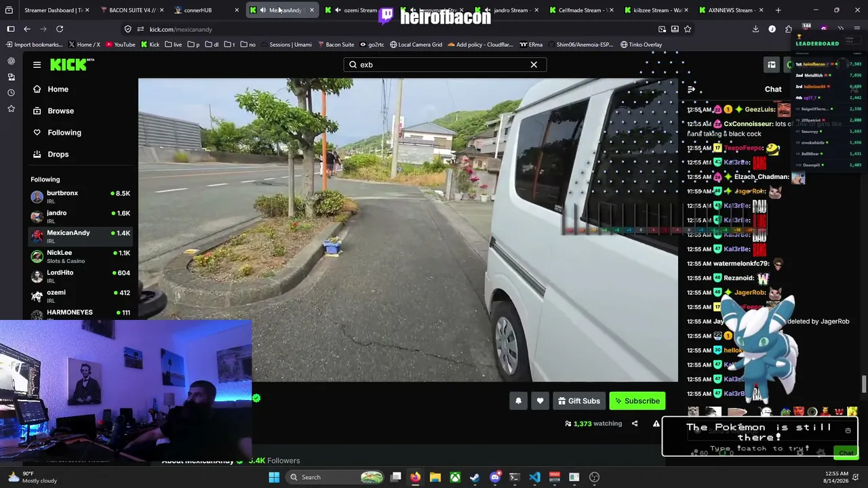This screenshot has width=868, height=488.
Task: Click the stream video player
Action: (408, 230)
